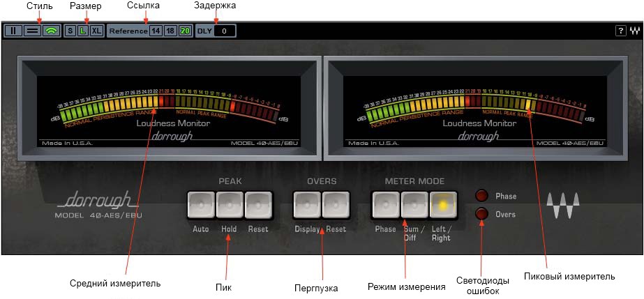Set Reference level to 14
The width and height of the screenshot is (644, 299).
pos(155,31)
